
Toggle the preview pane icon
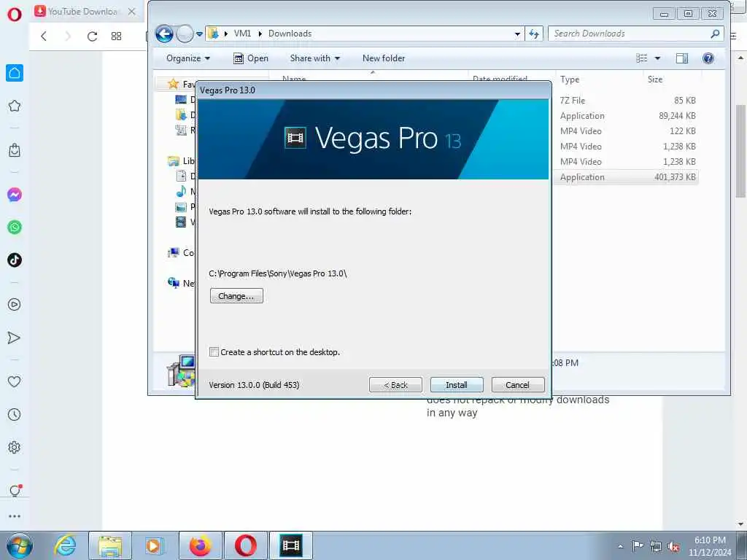[x=682, y=58]
